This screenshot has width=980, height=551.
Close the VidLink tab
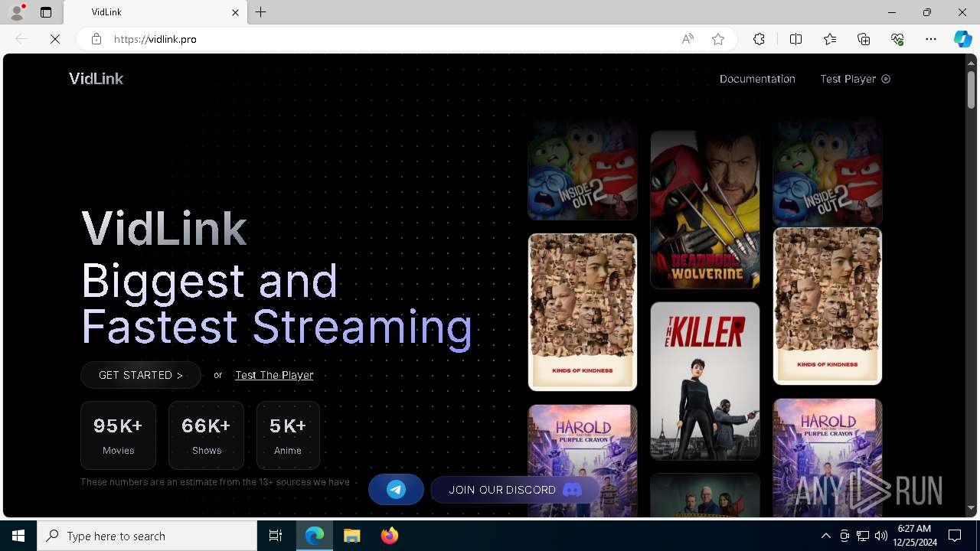tap(235, 12)
